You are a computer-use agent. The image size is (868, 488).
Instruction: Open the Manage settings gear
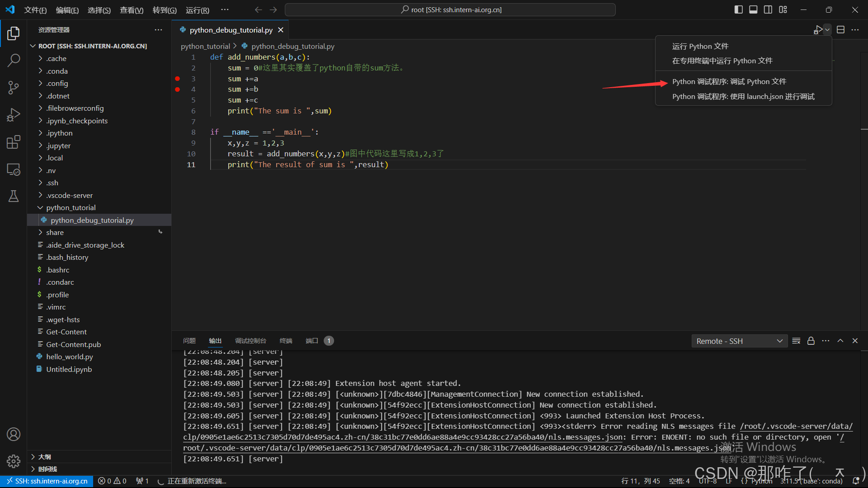click(x=14, y=461)
